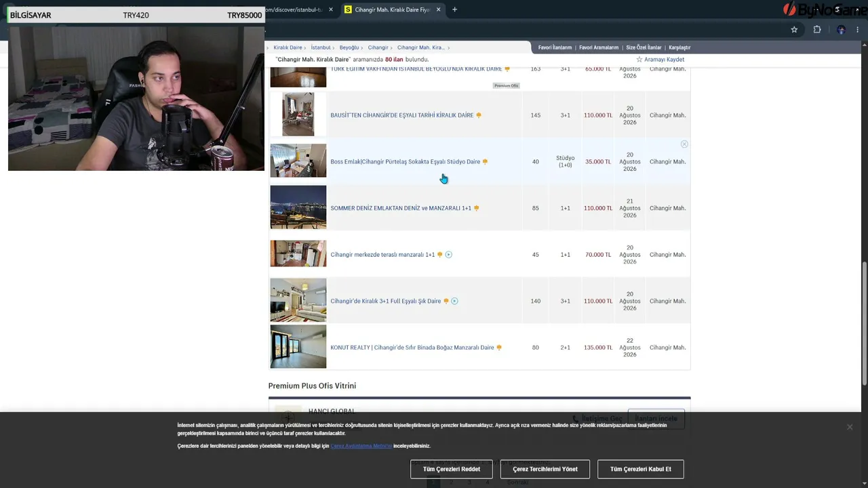
Task: Click the Stüdyo (1+0) room cell
Action: [565, 161]
